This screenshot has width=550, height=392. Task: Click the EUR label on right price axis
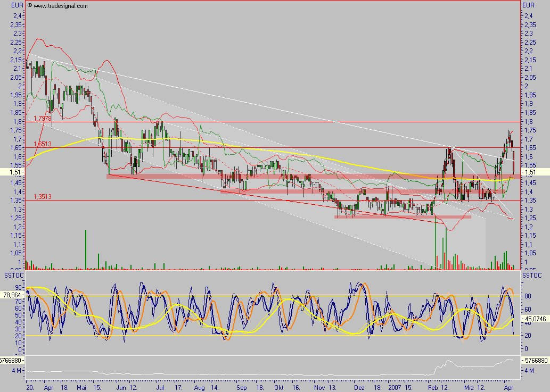coord(528,5)
